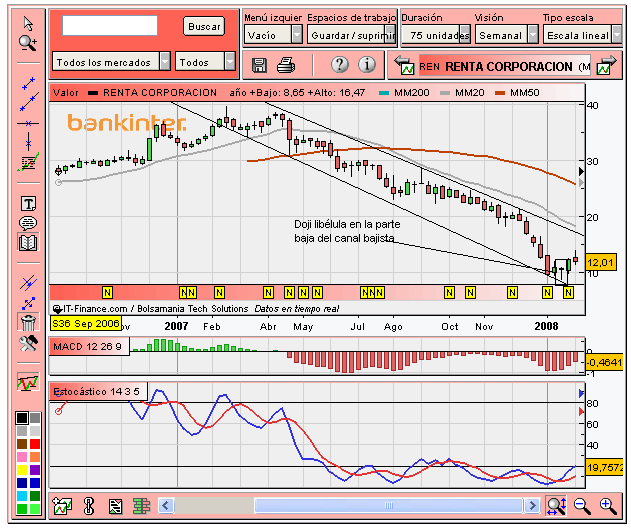
Task: Open the Todos dropdown
Action: click(205, 62)
